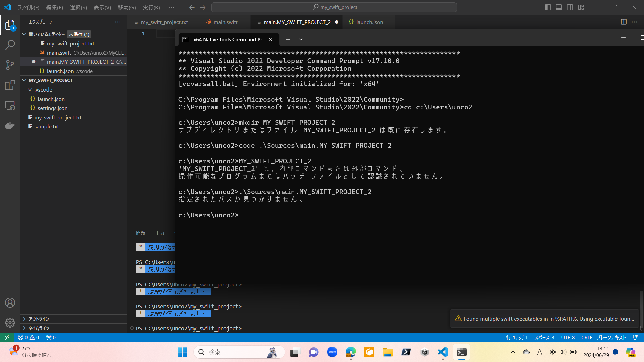Open the Source Control view
This screenshot has height=362, width=644.
[10, 65]
